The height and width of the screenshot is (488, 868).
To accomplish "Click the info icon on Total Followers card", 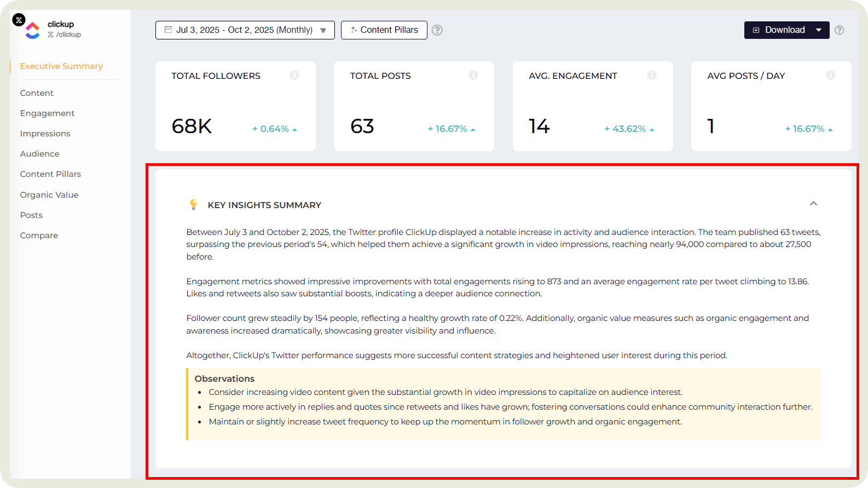I will [x=294, y=75].
